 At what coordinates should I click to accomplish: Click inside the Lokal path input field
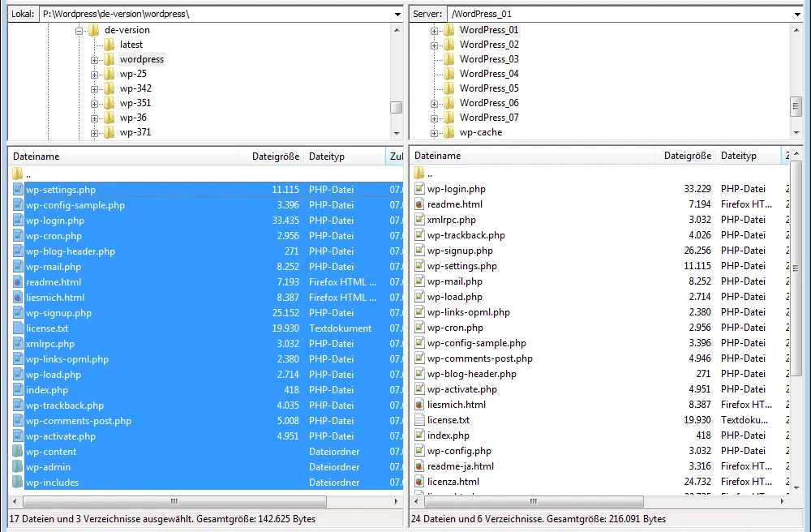216,14
